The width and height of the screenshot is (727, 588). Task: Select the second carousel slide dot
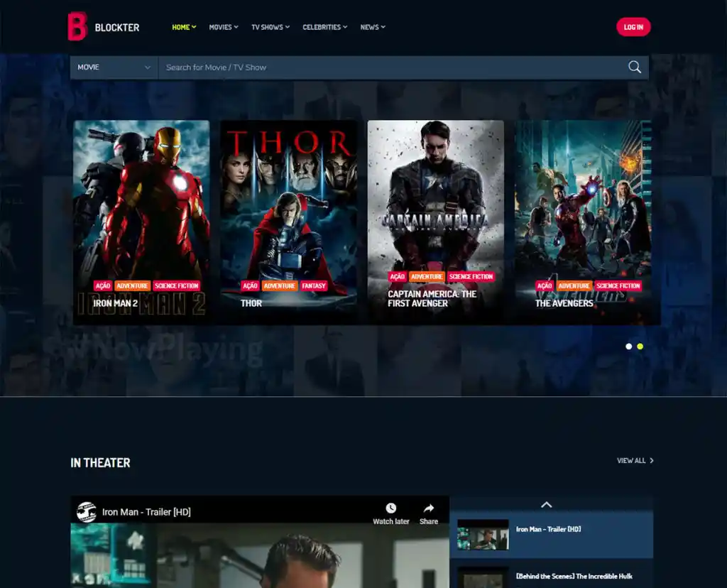(x=640, y=347)
